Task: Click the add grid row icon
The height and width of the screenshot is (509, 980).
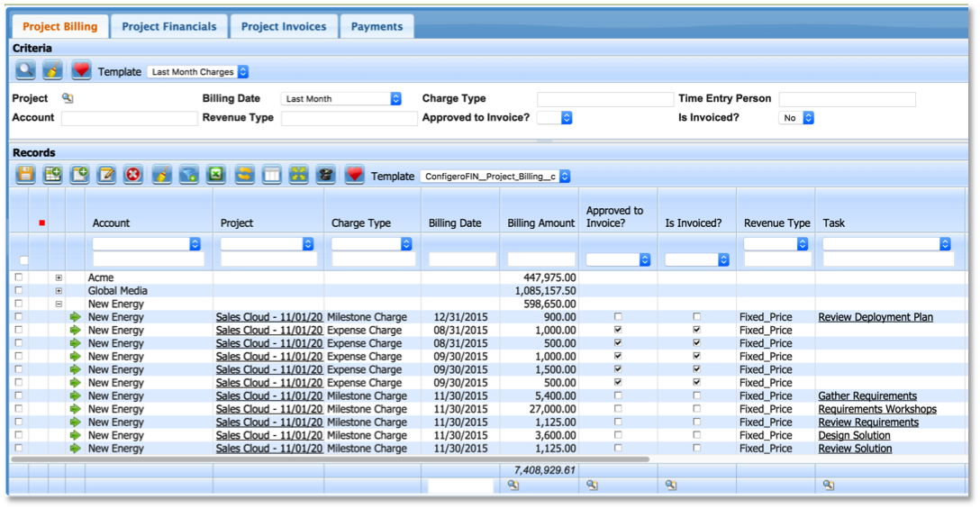Action: click(x=52, y=175)
